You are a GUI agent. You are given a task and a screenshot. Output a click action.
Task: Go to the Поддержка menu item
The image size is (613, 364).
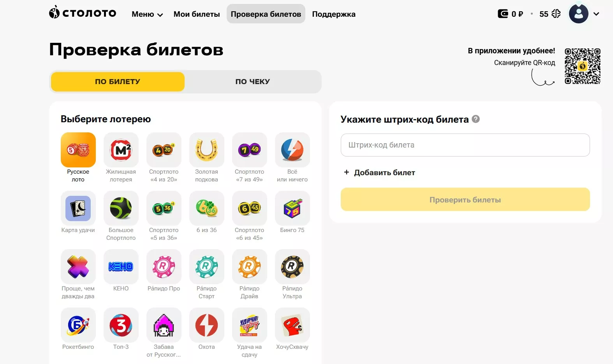[x=333, y=14]
